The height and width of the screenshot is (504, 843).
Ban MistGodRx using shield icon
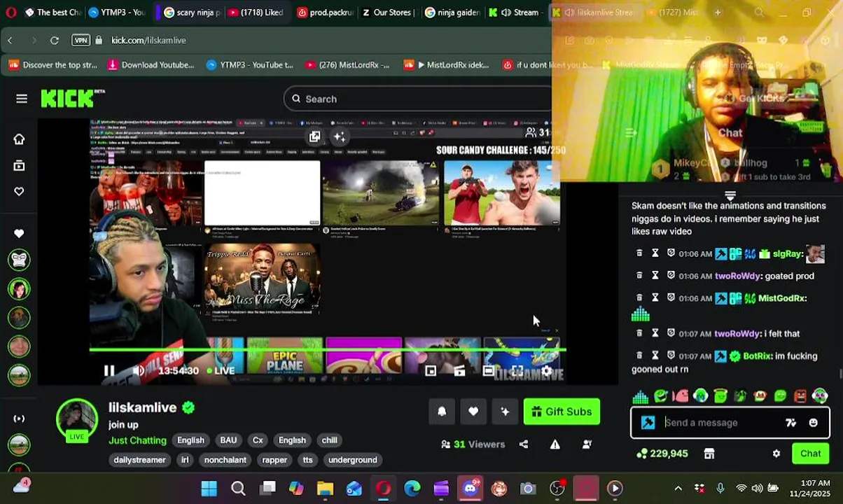pos(670,298)
